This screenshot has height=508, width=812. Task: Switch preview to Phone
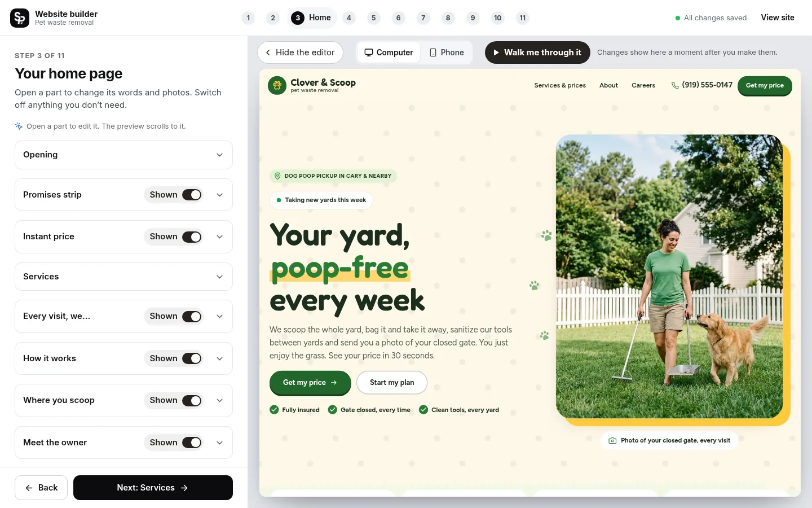click(x=447, y=52)
